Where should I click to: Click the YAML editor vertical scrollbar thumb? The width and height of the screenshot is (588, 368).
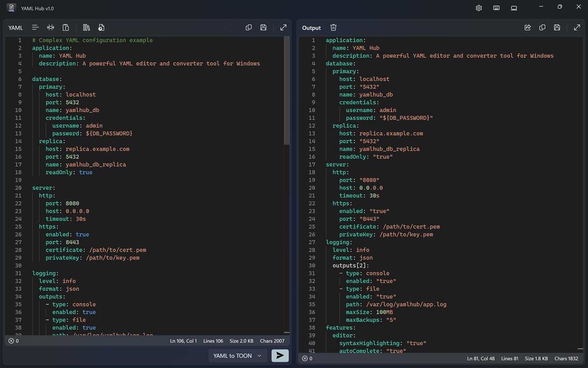tap(287, 91)
